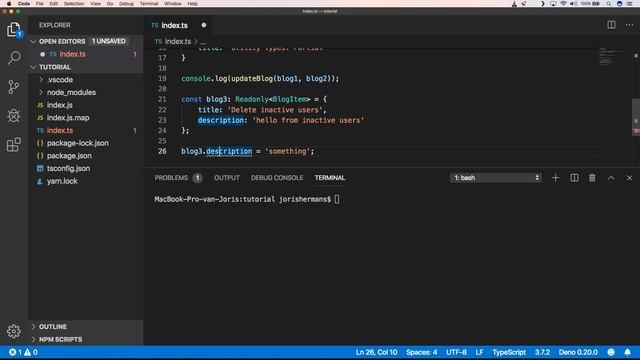
Task: Collapse the Open Editors section
Action: pos(33,41)
